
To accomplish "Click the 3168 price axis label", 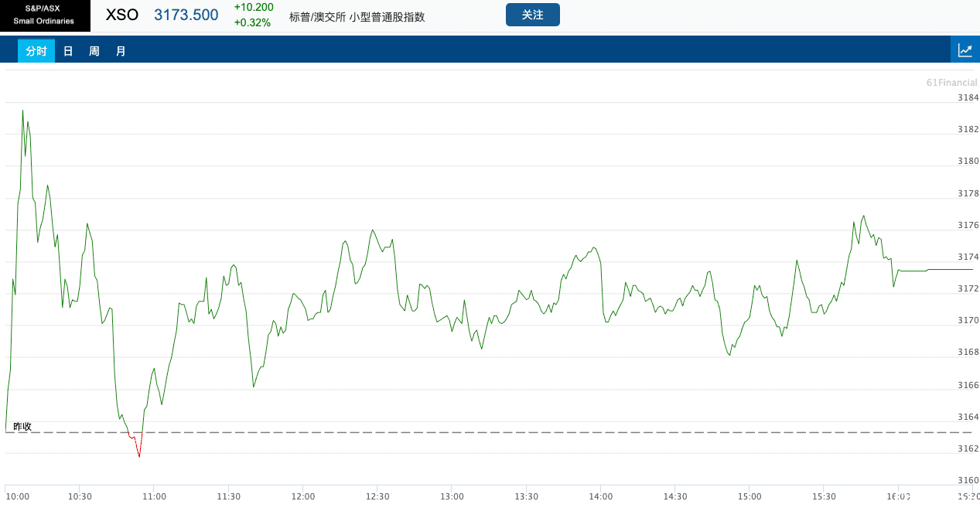I will click(968, 352).
